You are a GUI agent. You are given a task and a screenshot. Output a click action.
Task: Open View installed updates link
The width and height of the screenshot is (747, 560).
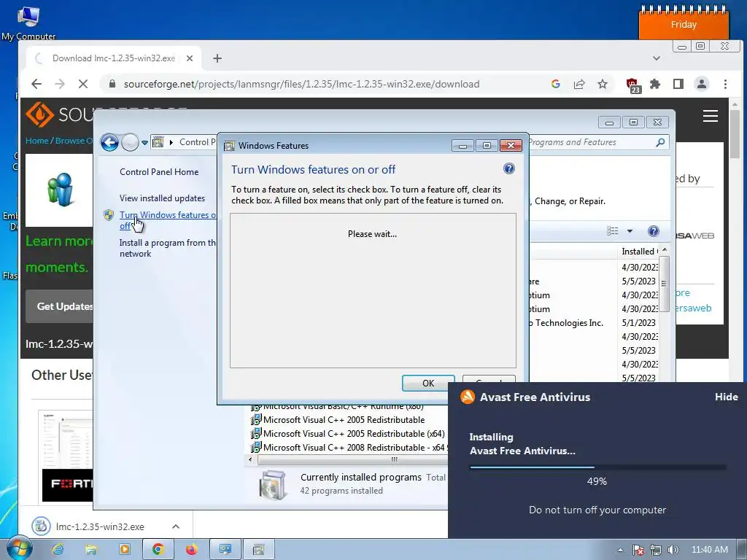(x=162, y=198)
